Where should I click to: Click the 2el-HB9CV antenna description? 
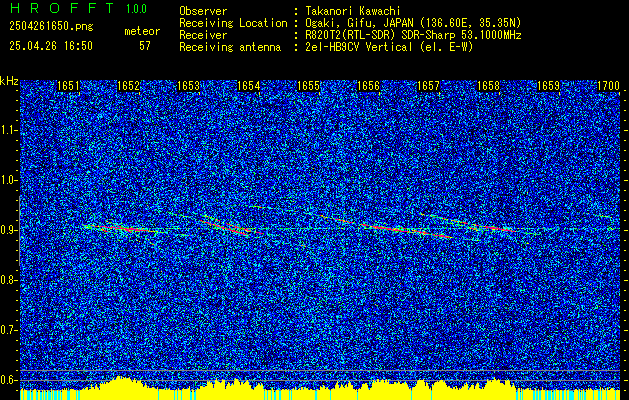(x=389, y=47)
